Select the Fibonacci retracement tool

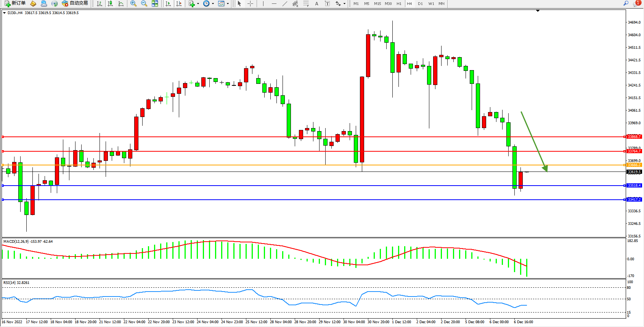point(306,3)
